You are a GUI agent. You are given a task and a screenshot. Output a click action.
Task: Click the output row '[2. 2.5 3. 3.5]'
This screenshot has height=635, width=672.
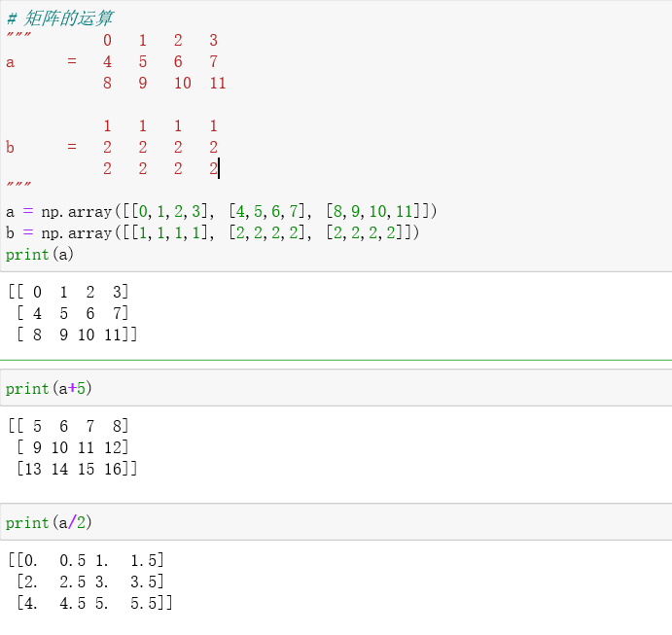click(x=90, y=582)
